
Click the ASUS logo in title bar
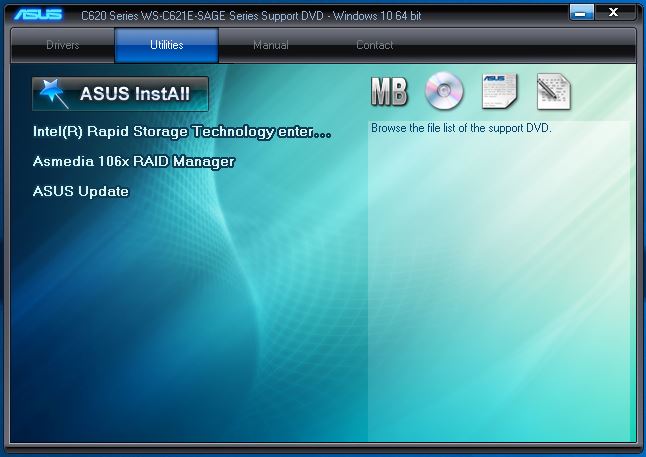[x=38, y=15]
